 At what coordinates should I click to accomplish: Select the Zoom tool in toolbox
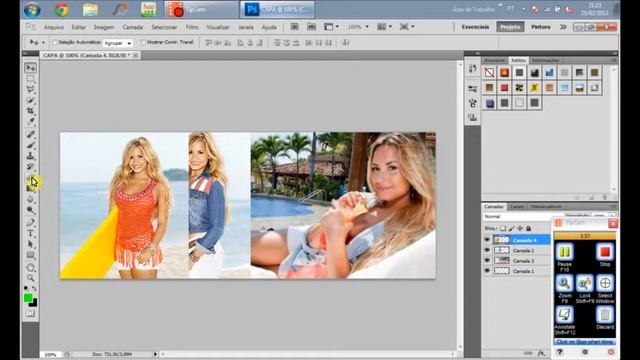pos(31,278)
